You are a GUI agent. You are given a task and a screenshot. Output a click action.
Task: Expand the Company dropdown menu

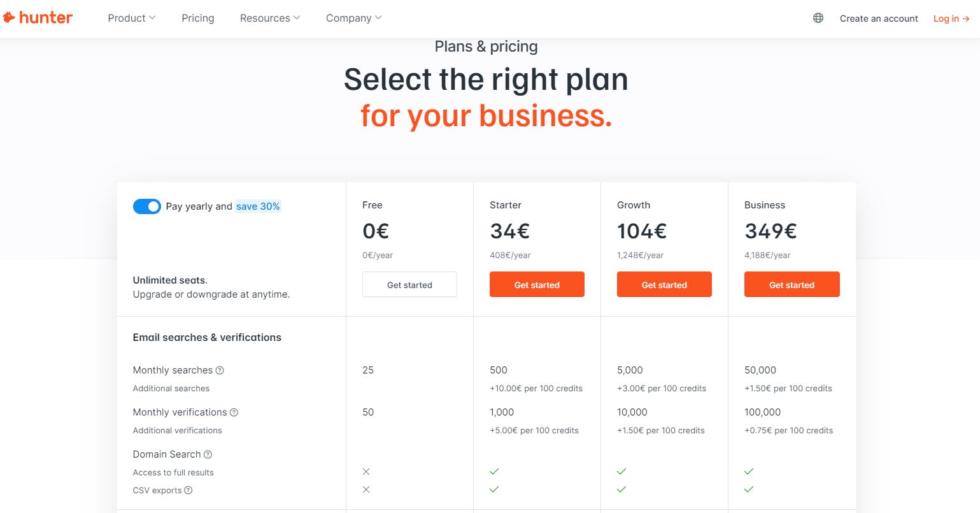coord(354,18)
